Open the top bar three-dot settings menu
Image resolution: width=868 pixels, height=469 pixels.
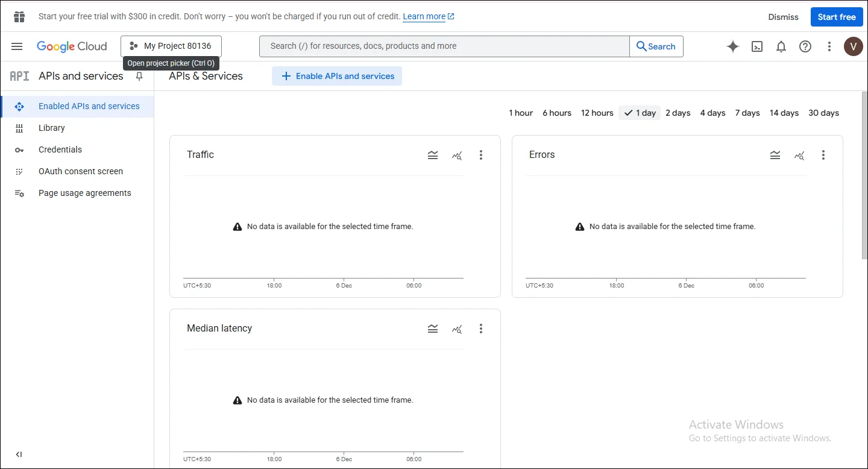(829, 46)
